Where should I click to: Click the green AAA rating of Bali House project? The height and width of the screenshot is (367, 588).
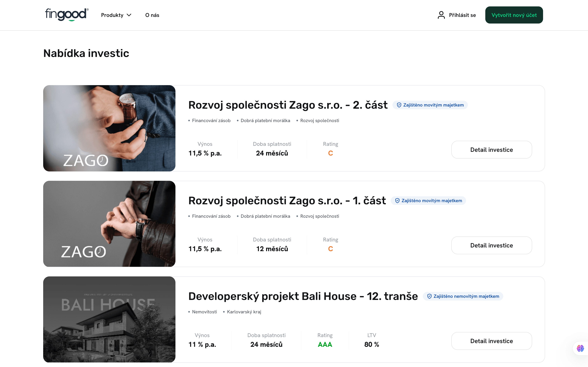(325, 344)
